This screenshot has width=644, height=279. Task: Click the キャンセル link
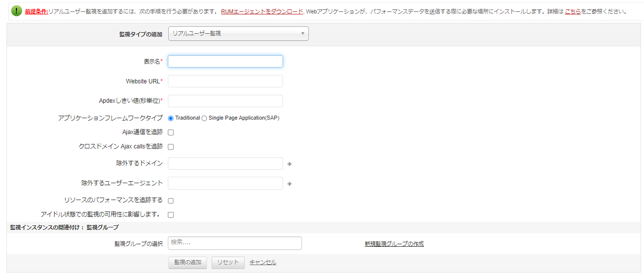[x=263, y=263]
